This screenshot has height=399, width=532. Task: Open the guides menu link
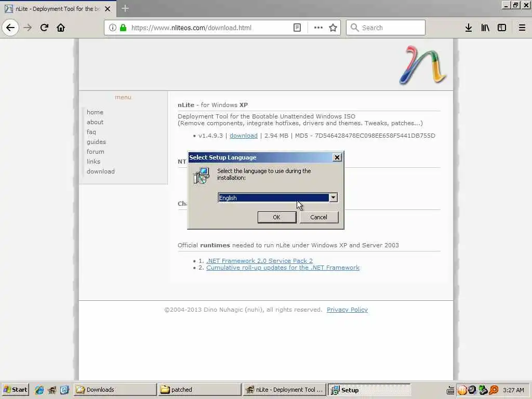[96, 142]
